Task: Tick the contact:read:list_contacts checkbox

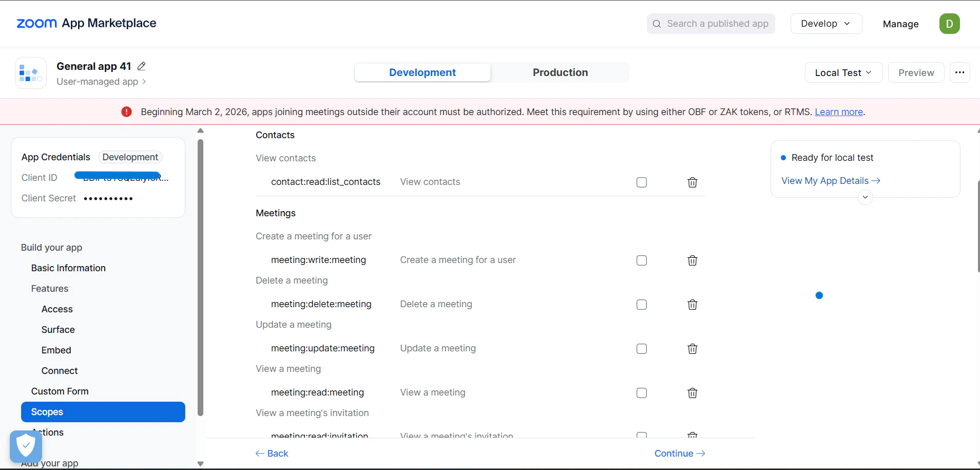Action: [x=641, y=182]
